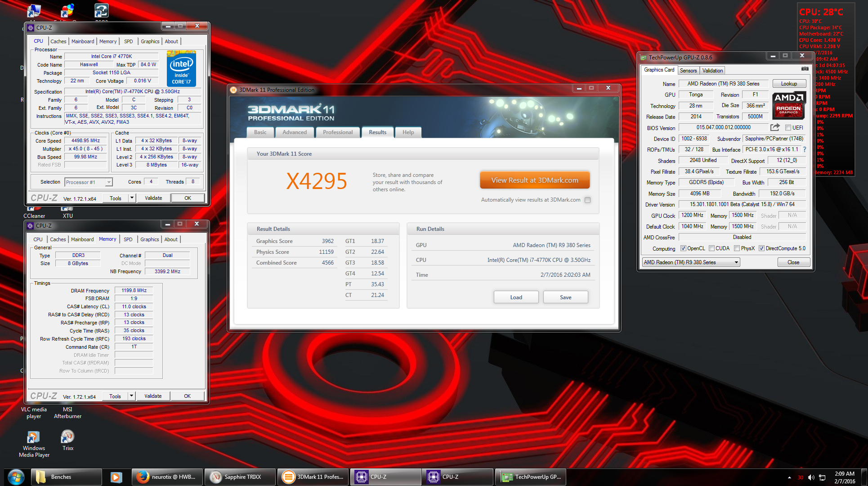
Task: Show hidden system tray icons
Action: coord(789,477)
